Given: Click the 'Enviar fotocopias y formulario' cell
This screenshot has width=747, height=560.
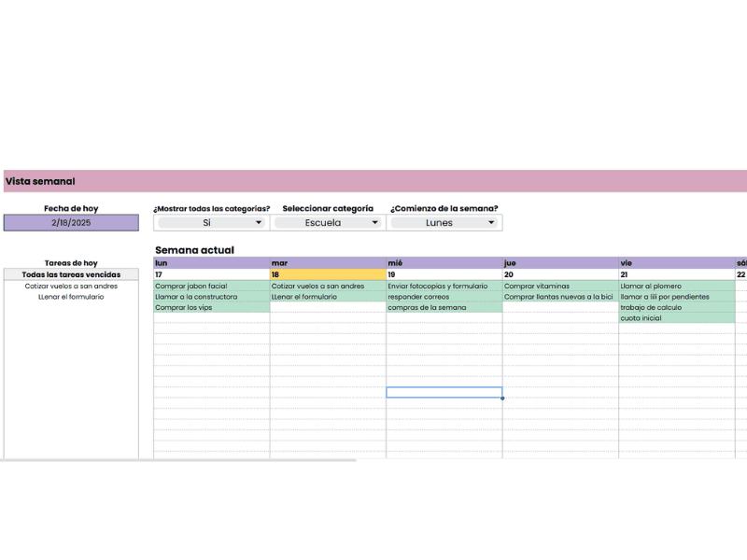Looking at the screenshot, I should (444, 287).
